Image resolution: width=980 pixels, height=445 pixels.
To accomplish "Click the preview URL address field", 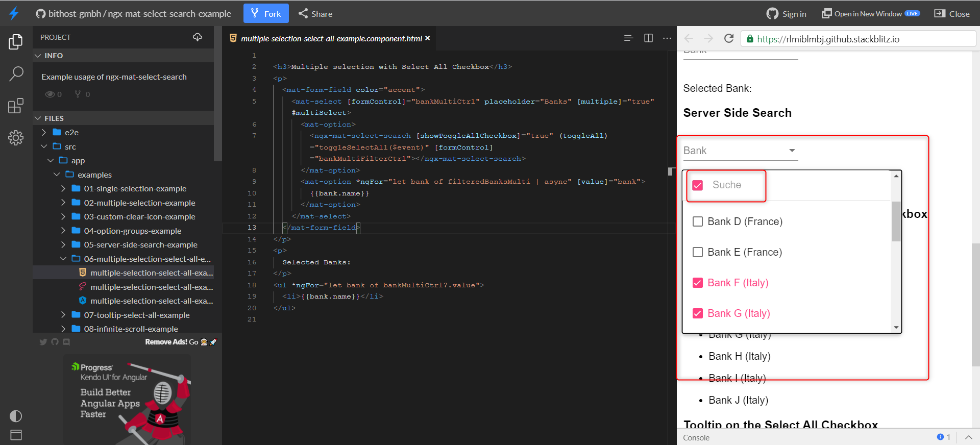I will pos(859,39).
